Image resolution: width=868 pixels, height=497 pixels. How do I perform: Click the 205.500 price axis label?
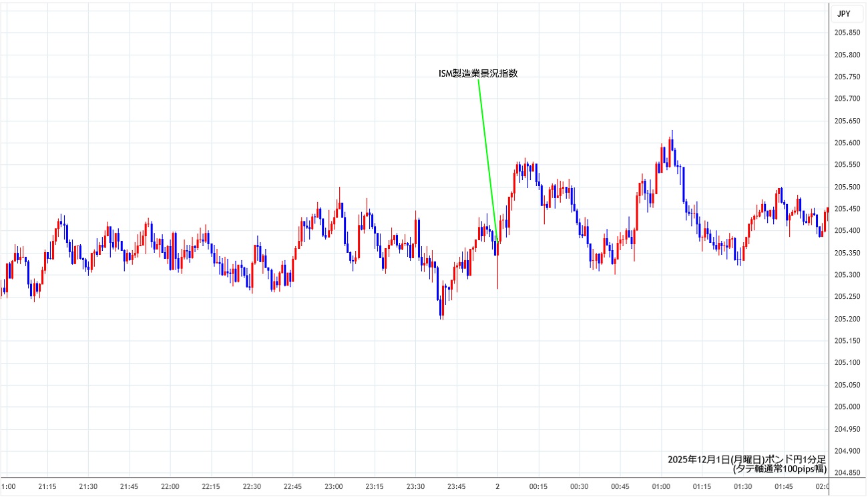tap(847, 187)
